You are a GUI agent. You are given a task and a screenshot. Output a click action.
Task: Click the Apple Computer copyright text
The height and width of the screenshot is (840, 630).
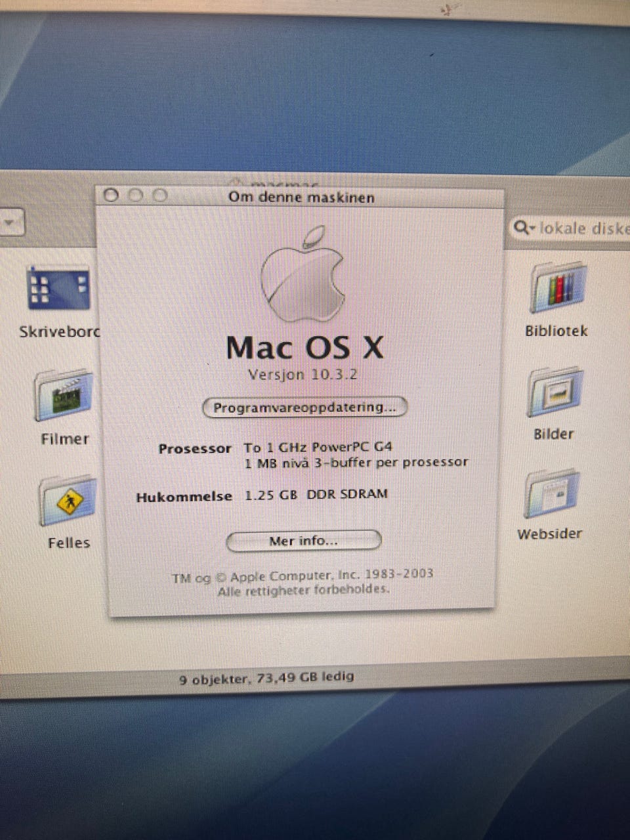(x=303, y=576)
